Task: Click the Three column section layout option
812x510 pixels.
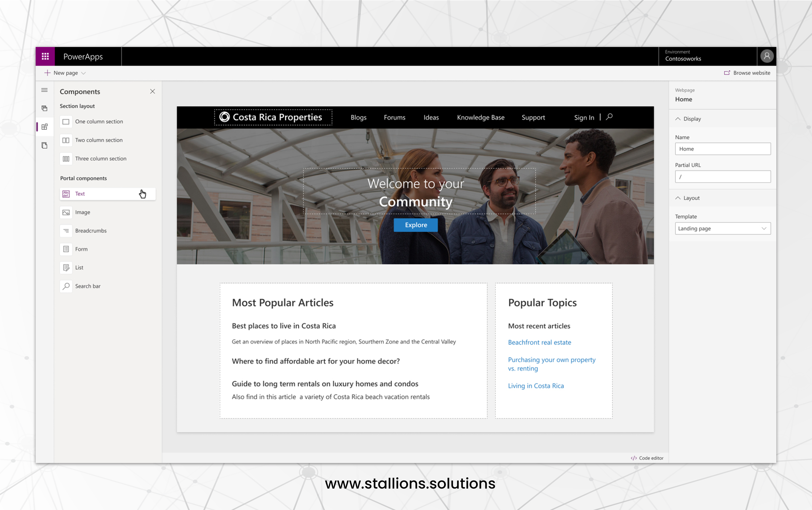Action: pos(101,158)
